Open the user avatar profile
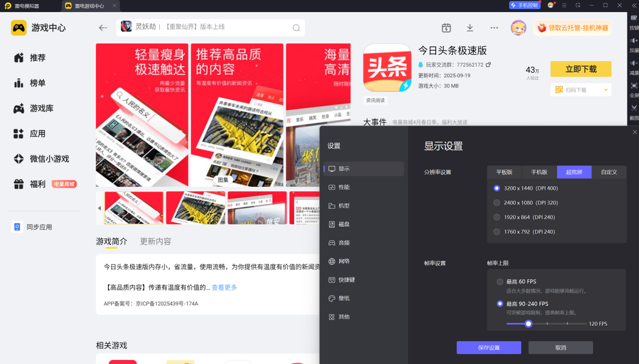Image resolution: width=639 pixels, height=364 pixels. point(518,28)
